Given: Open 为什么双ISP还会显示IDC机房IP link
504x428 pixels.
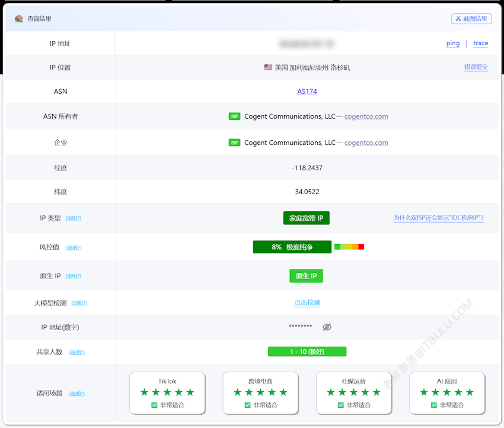Looking at the screenshot, I should 438,218.
